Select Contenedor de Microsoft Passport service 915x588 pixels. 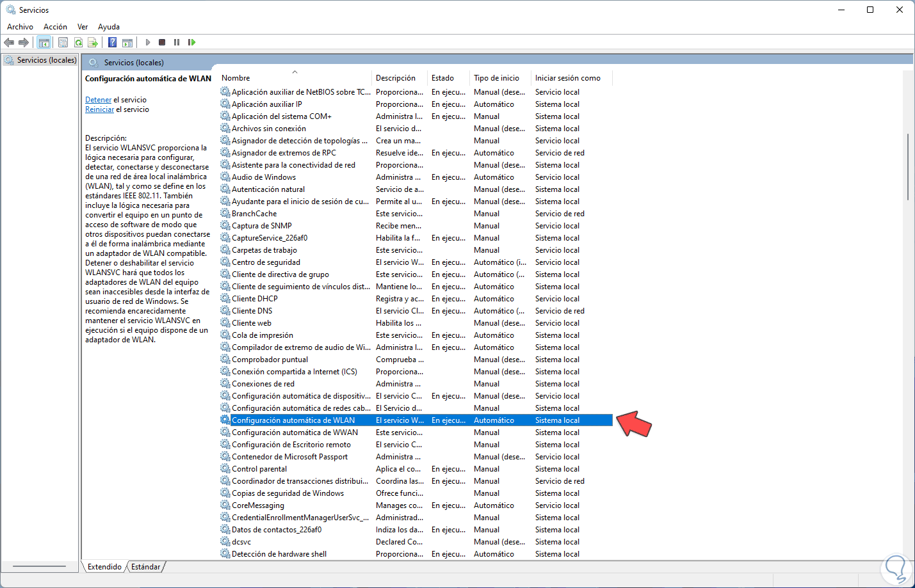[x=416, y=457]
